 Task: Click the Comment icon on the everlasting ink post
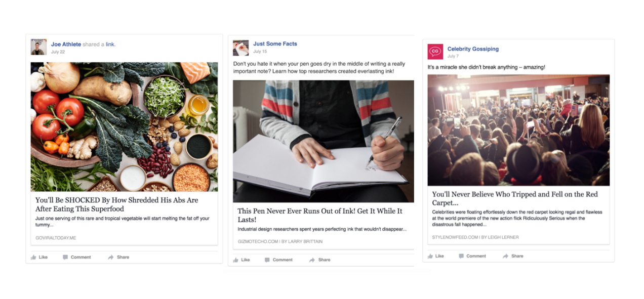pos(267,260)
